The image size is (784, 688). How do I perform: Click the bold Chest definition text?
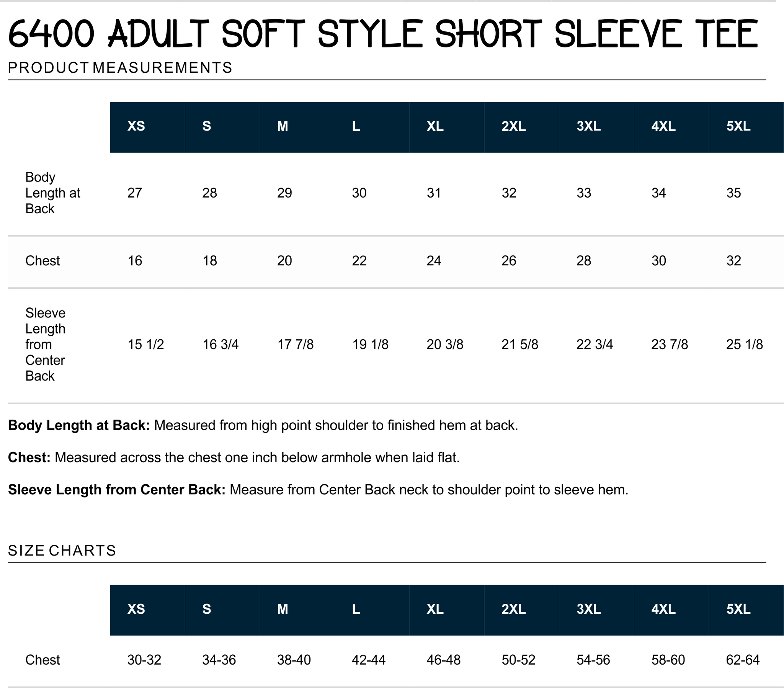point(29,458)
